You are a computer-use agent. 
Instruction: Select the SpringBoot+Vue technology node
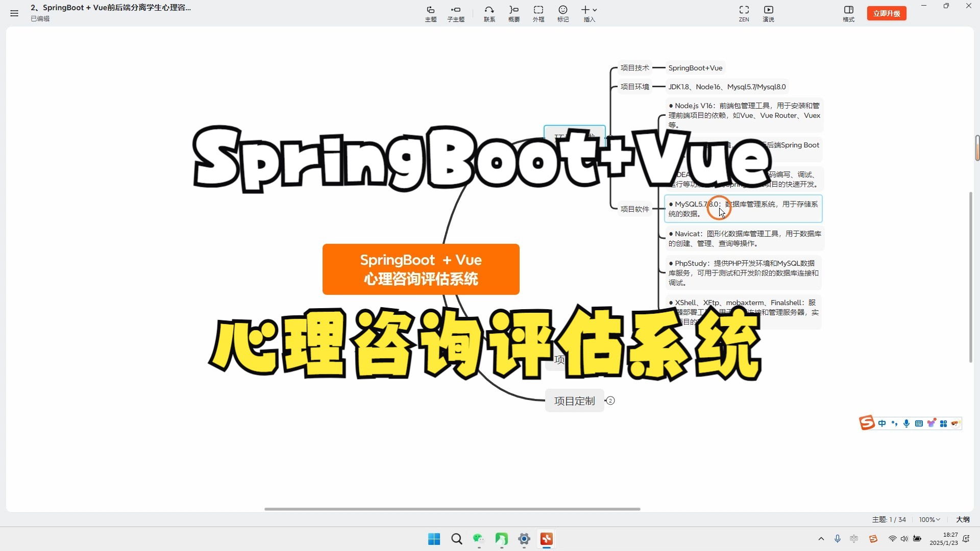tap(695, 68)
